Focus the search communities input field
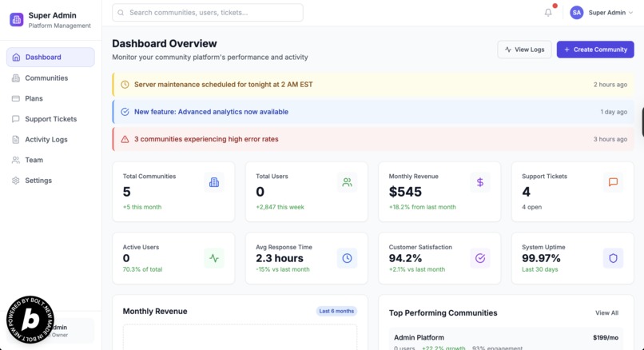The width and height of the screenshot is (644, 350). pos(208,13)
